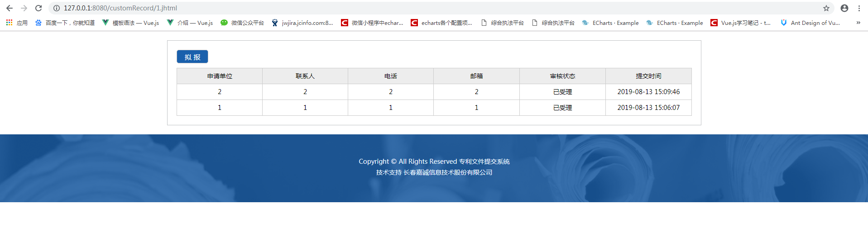Bookmark this page with star icon
Screen dimensions: 868x228
point(826,8)
